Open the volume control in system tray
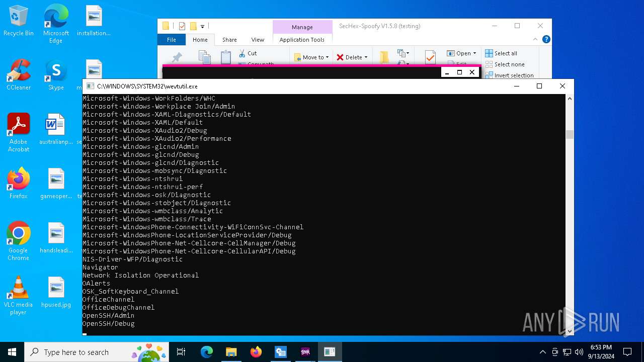 tap(579, 352)
